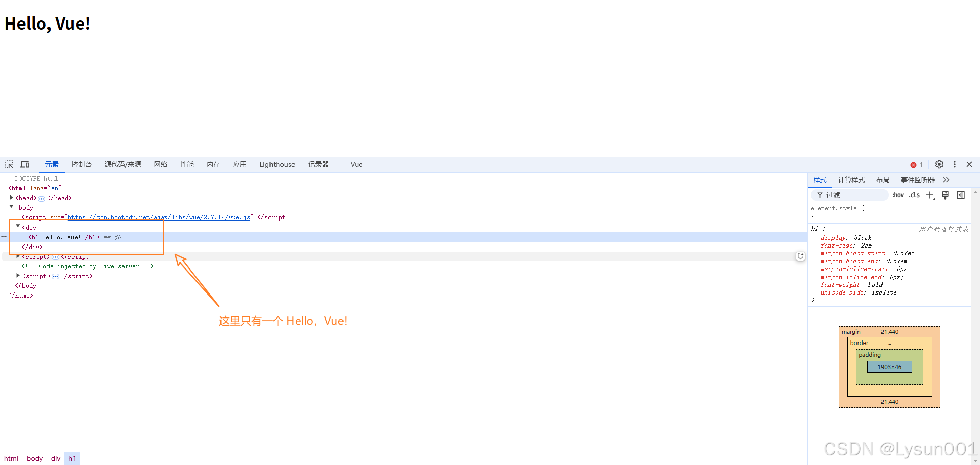The image size is (980, 465).
Task: Select the closing </body> tag line
Action: click(27, 286)
